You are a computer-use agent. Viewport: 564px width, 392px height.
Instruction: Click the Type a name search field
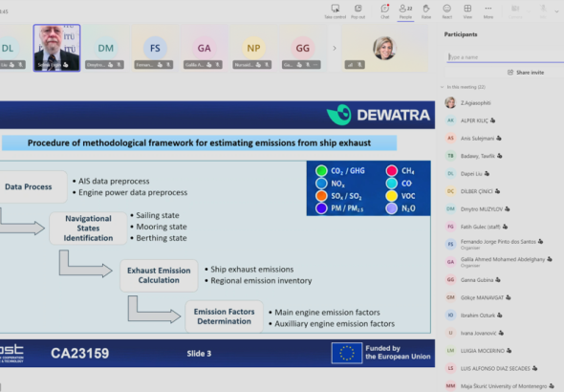pos(506,56)
